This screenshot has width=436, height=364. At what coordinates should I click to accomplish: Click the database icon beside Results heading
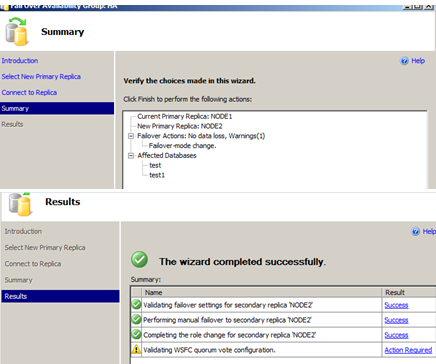coord(21,204)
